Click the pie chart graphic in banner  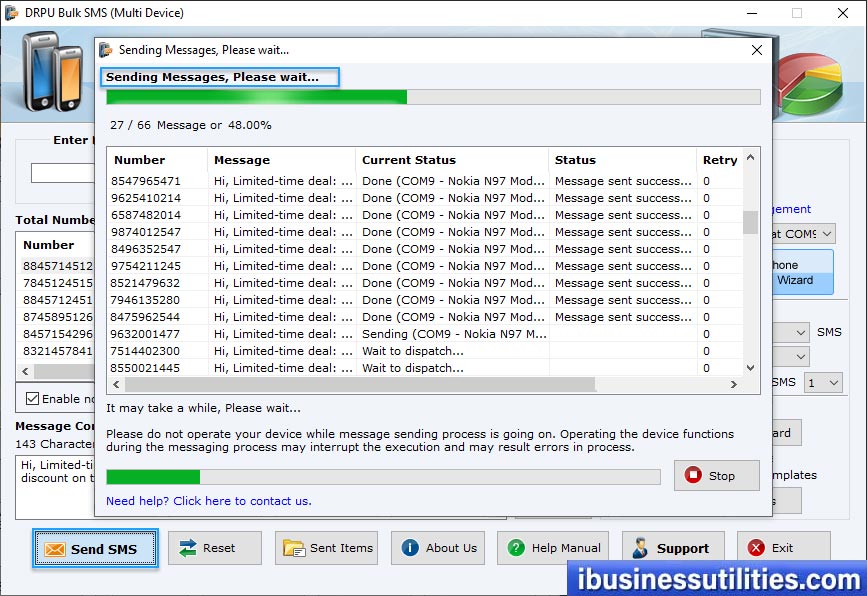click(811, 83)
